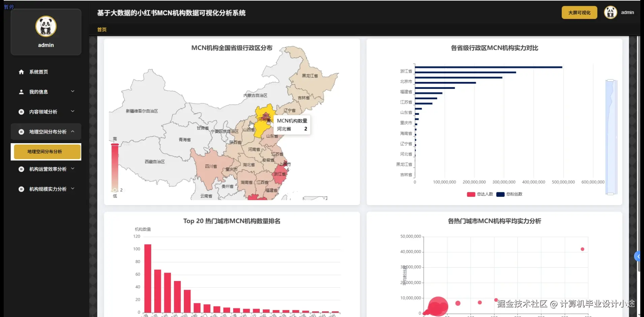Select 西藏自治区 on the map

[x=155, y=162]
